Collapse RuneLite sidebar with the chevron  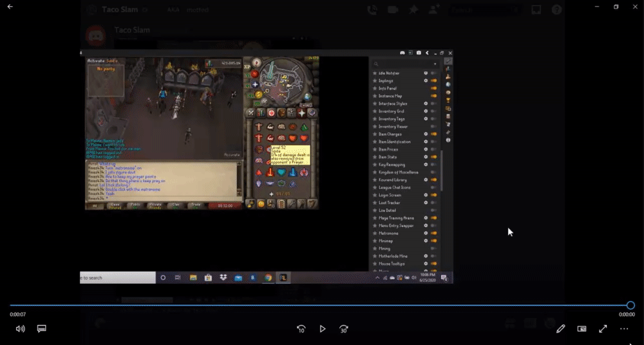pyautogui.click(x=427, y=53)
